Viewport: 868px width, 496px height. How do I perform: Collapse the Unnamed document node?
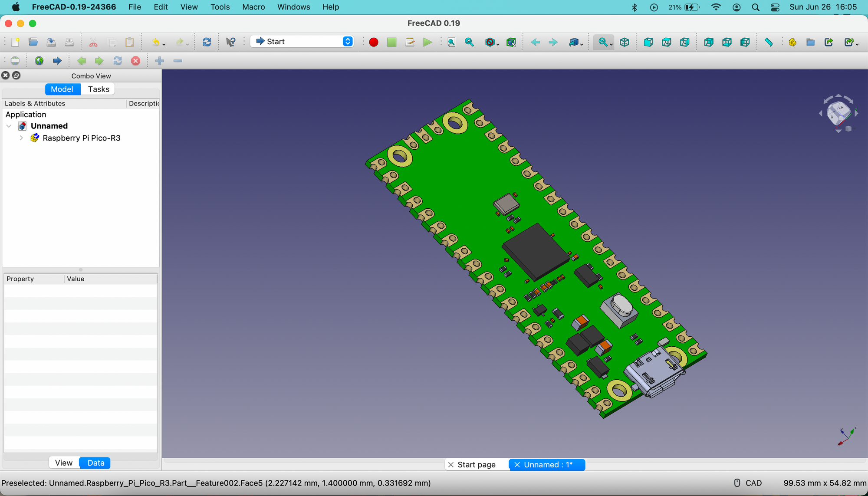9,126
